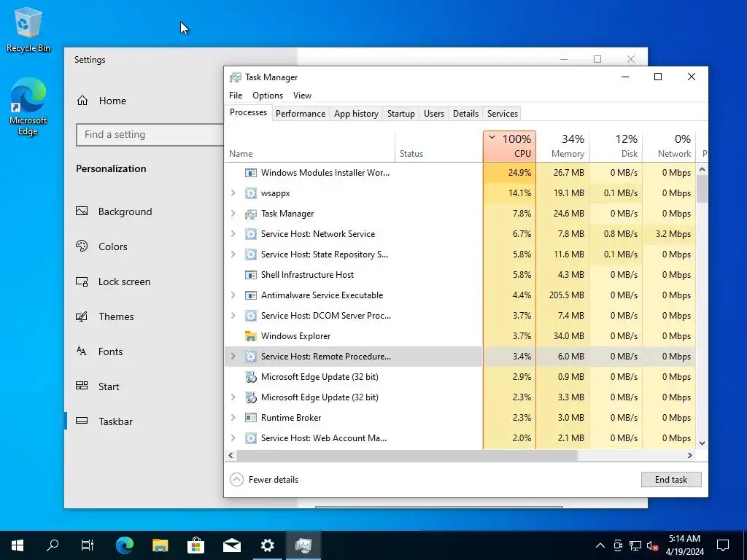Click the Windows Explorer folder icon in process list
The width and height of the screenshot is (747, 560).
[251, 336]
